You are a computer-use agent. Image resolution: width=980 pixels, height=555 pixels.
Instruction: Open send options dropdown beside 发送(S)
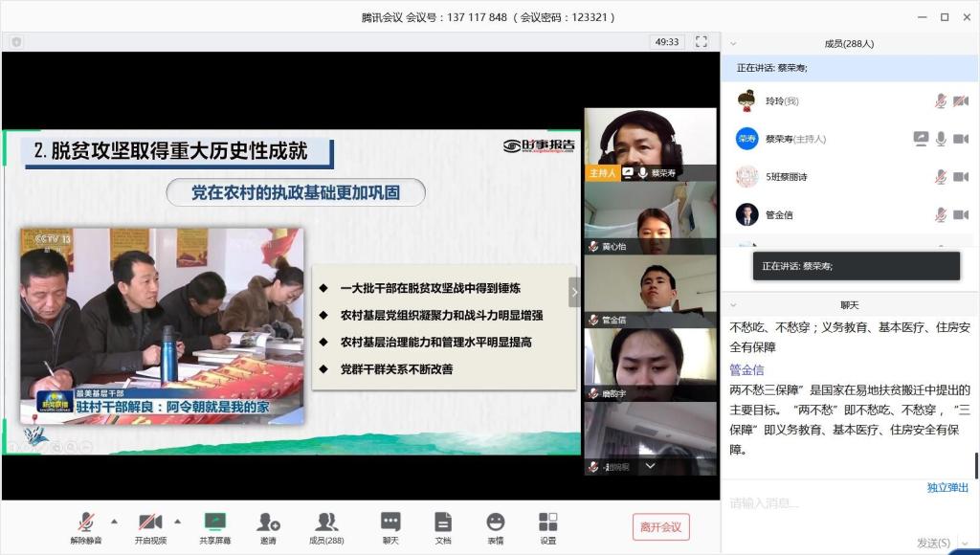click(965, 544)
